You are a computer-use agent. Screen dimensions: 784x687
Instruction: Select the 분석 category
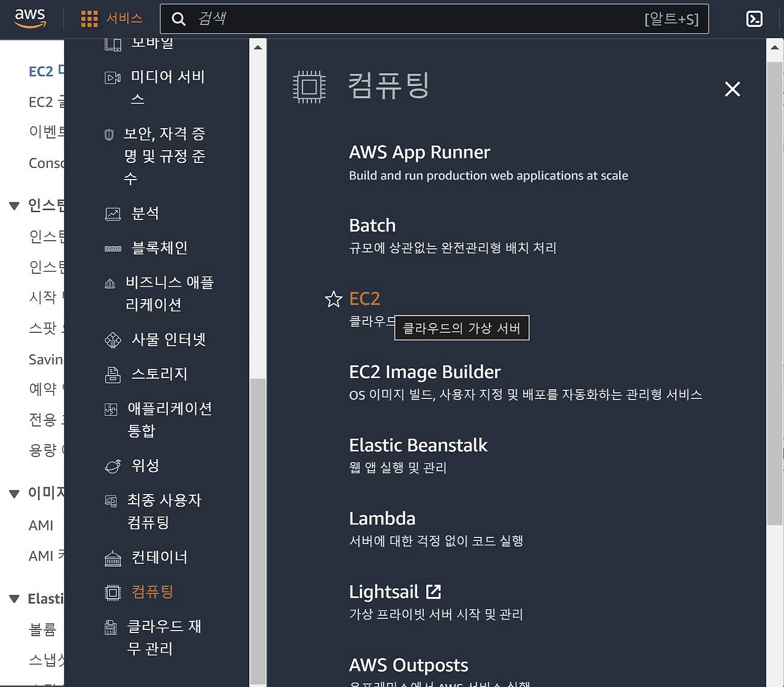[145, 213]
